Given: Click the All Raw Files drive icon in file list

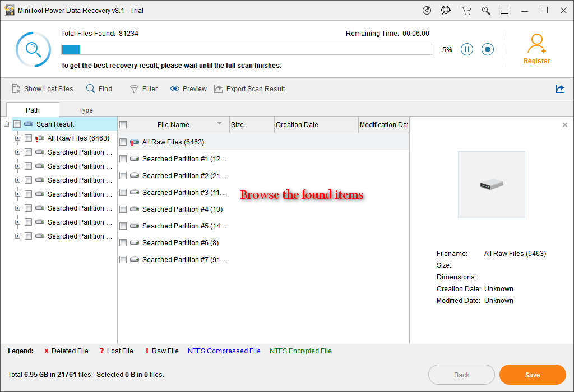Looking at the screenshot, I should coord(135,142).
